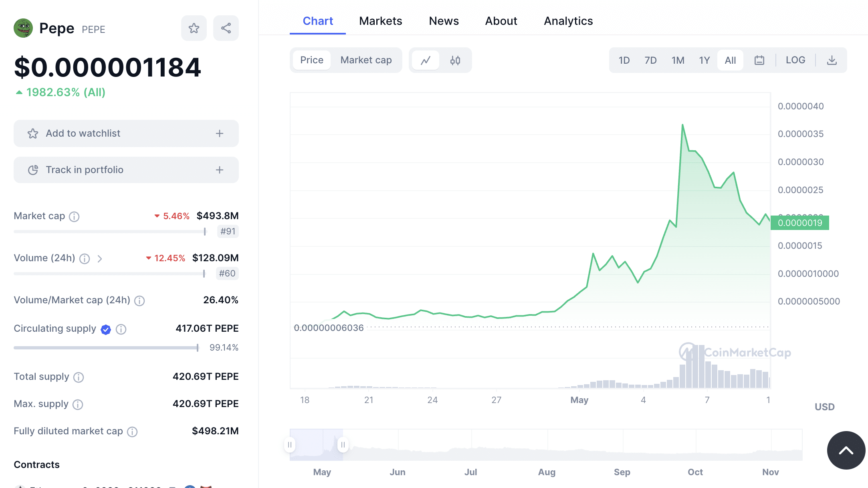Click the USD currency label
868x488 pixels.
tap(824, 407)
